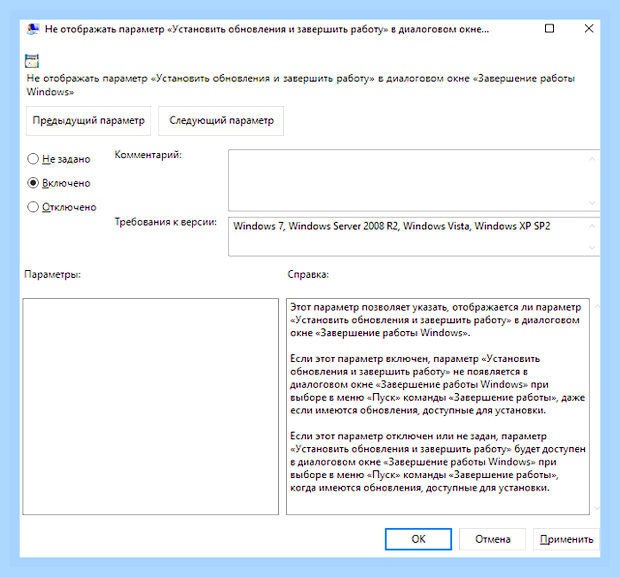The height and width of the screenshot is (577, 620).
Task: Go to "Следующий параметр"
Action: point(221,121)
